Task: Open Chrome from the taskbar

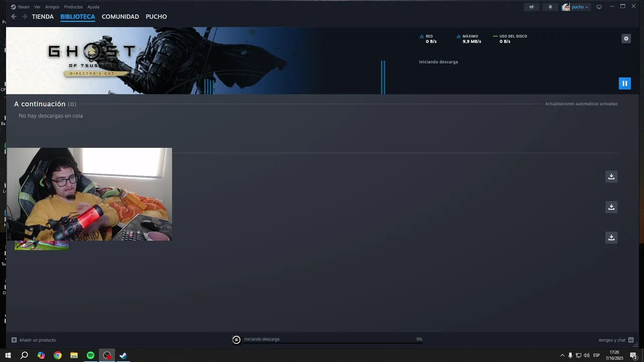Action: tap(58, 355)
